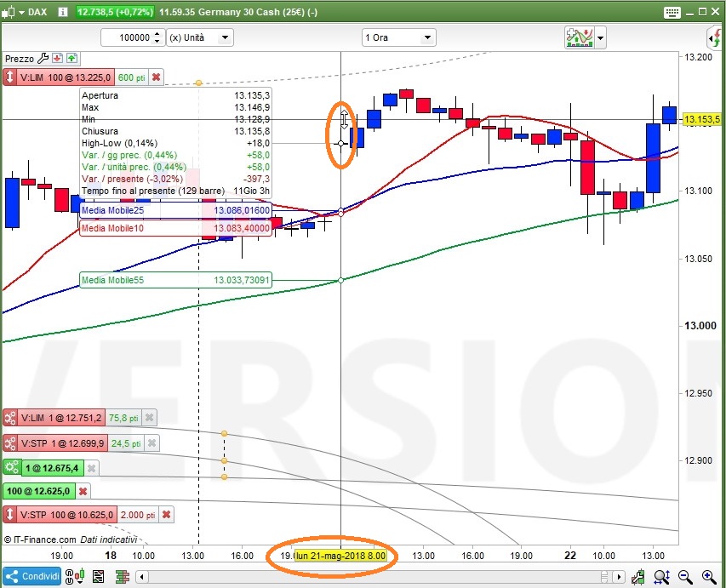Increase quantity with the stepper up arrow
The height and width of the screenshot is (588, 726).
pos(157,34)
